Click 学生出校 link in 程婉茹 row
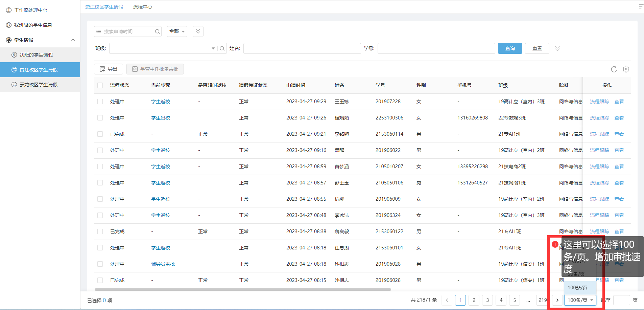This screenshot has height=310, width=644. pos(161,118)
